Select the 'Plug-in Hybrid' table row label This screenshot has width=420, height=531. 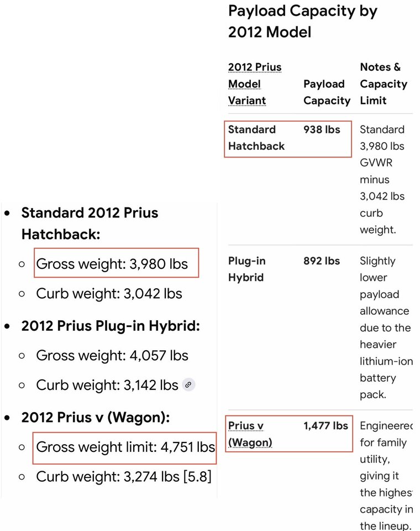coord(246,269)
